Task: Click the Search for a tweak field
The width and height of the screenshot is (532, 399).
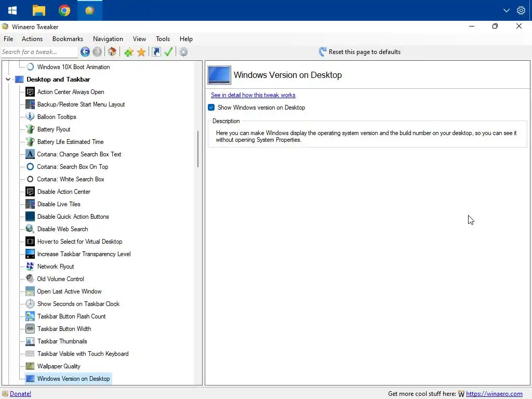Action: click(39, 52)
